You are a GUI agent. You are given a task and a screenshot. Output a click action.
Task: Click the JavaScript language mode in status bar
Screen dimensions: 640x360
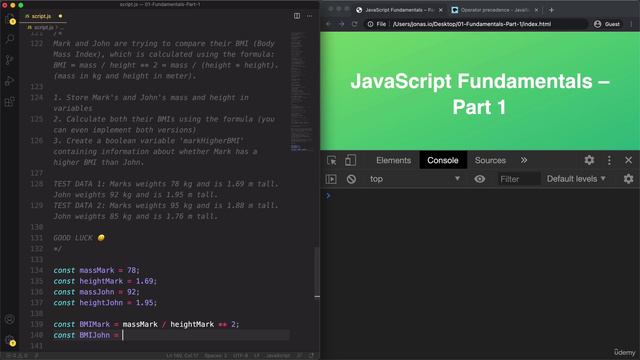pos(278,356)
